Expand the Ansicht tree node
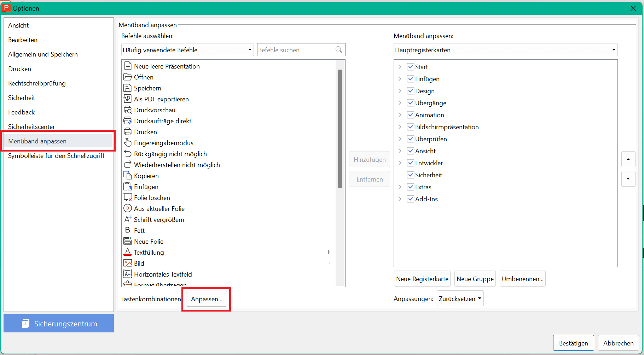 400,151
